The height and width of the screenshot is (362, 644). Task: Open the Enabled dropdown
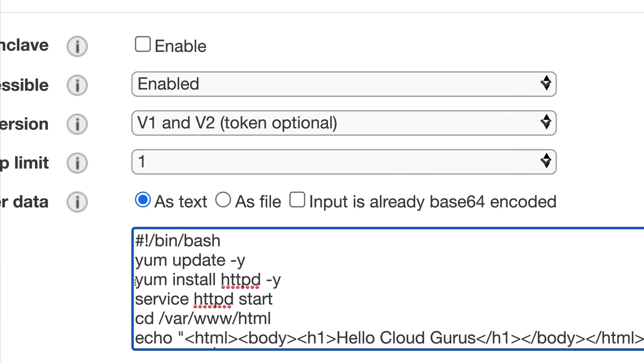344,84
